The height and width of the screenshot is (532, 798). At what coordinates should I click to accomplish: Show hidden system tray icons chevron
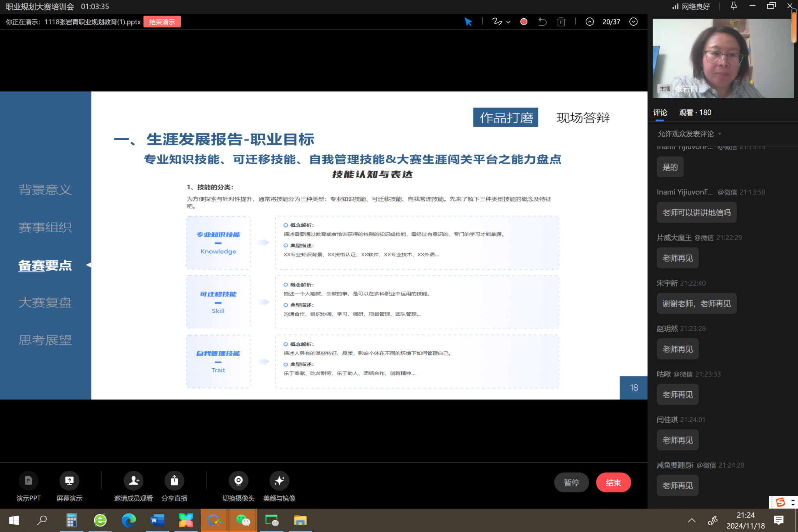[x=692, y=520]
